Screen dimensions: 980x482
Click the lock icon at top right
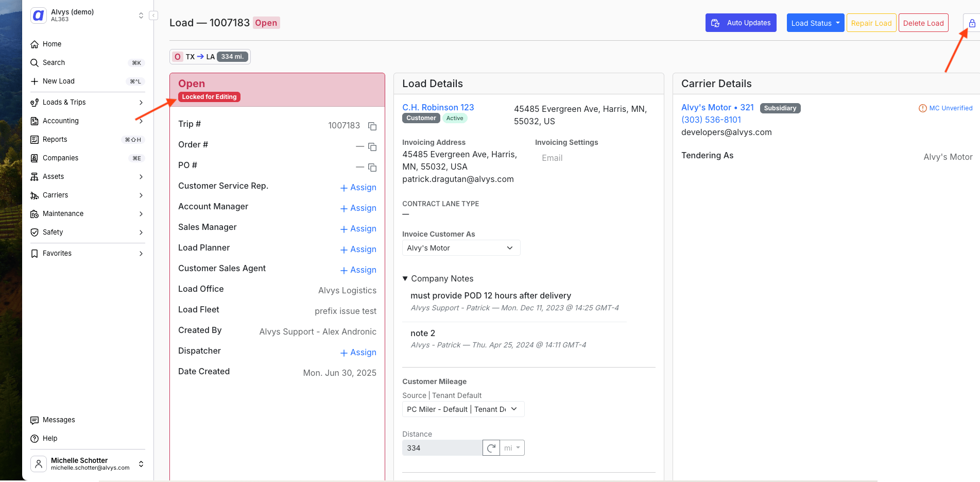[x=972, y=23]
